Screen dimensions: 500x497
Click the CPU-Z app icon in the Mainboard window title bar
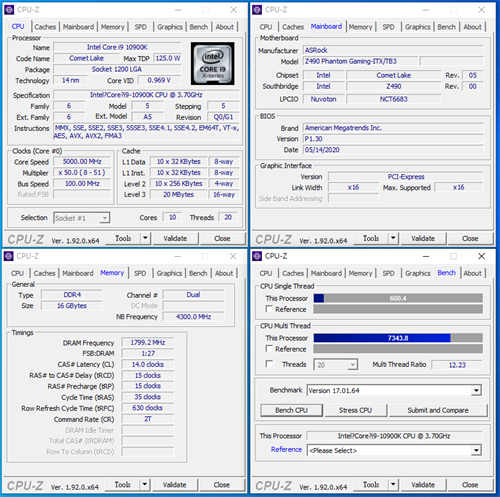(x=257, y=10)
